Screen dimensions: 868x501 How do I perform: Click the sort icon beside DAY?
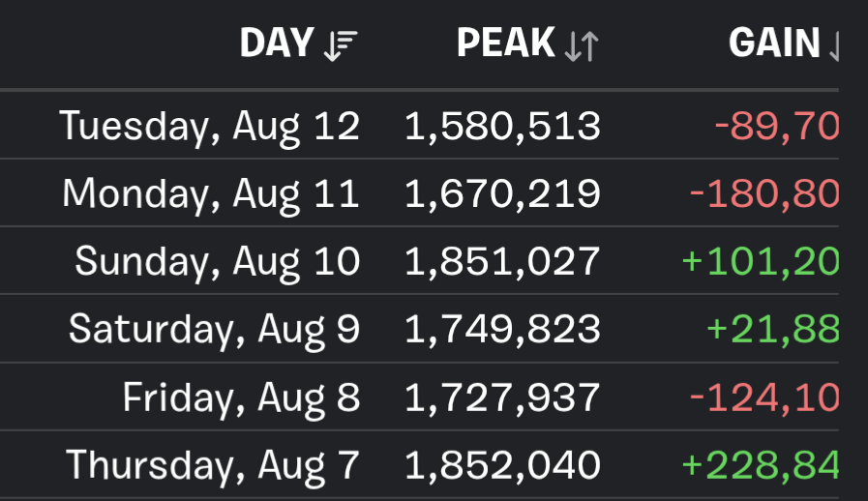[340, 45]
